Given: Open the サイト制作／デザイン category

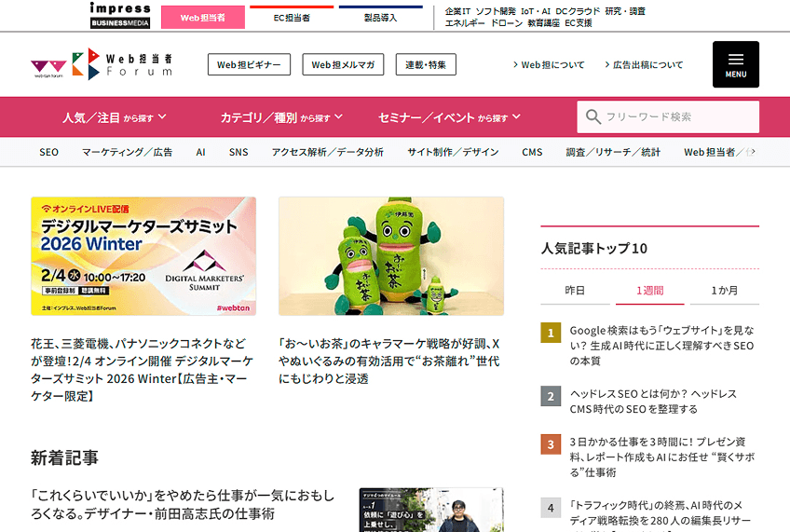Looking at the screenshot, I should pyautogui.click(x=453, y=152).
